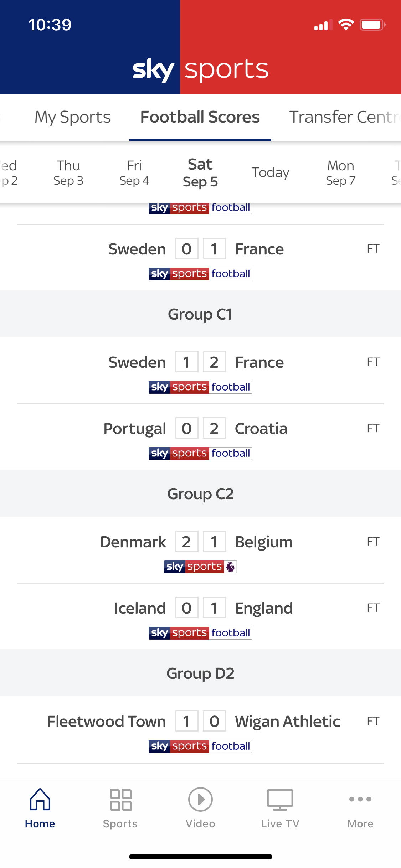
Task: Tap Sky Sports Football badge under Portugal match
Action: [x=200, y=453]
